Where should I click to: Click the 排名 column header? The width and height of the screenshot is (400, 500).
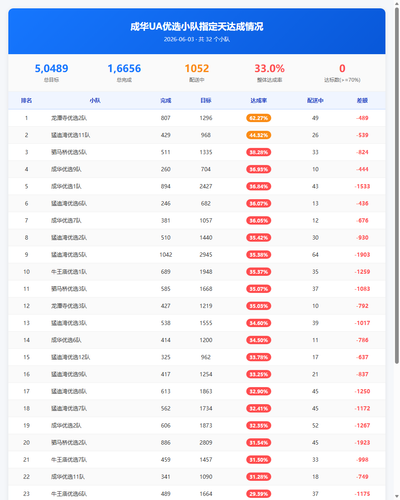click(26, 100)
